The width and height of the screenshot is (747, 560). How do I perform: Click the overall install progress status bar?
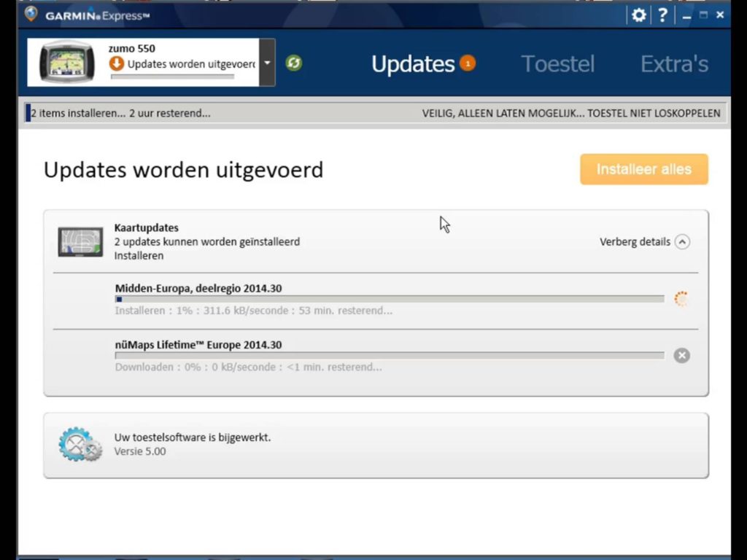[x=376, y=113]
